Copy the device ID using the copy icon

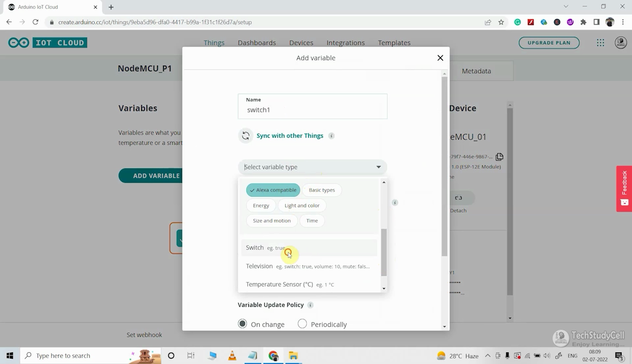[499, 156]
